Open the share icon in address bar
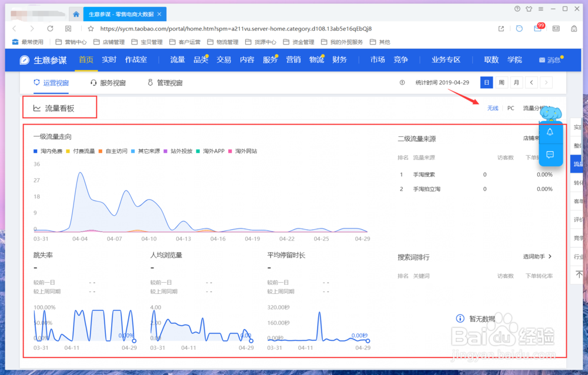 click(x=501, y=28)
